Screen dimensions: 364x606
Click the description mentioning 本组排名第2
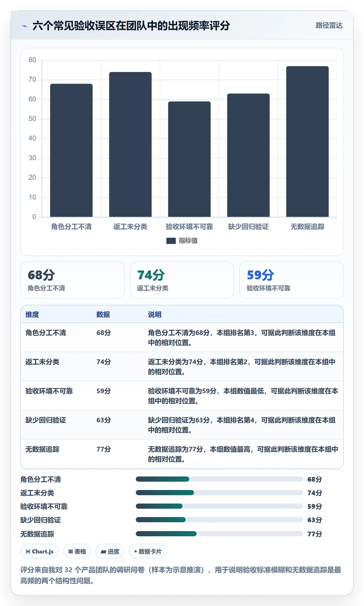pyautogui.click(x=242, y=367)
